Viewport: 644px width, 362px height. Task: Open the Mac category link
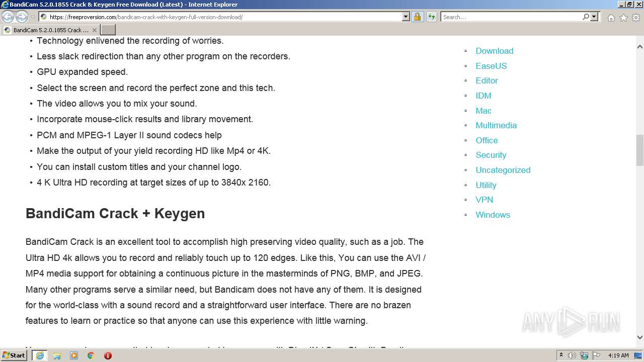coord(484,111)
